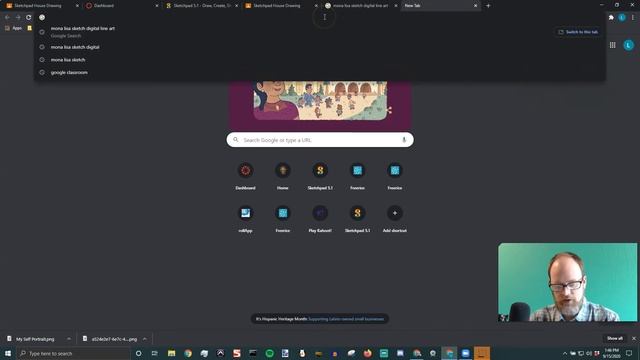Click the Search Google or type a URL box
Image resolution: width=640 pixels, height=360 pixels.
[x=320, y=140]
